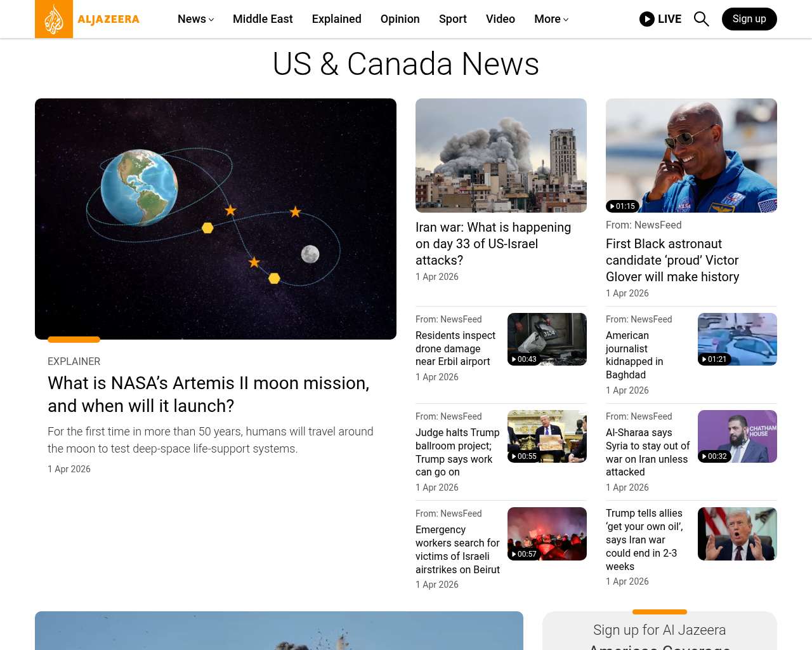Select Sport in the navigation bar
This screenshot has height=650, width=812.
(x=452, y=19)
